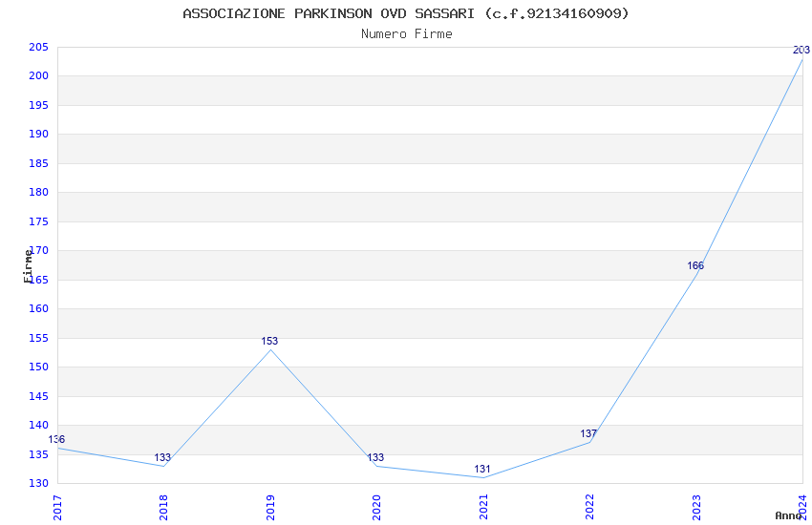Select the 133 data label for 2020
The height and width of the screenshot is (525, 812).
point(375,458)
